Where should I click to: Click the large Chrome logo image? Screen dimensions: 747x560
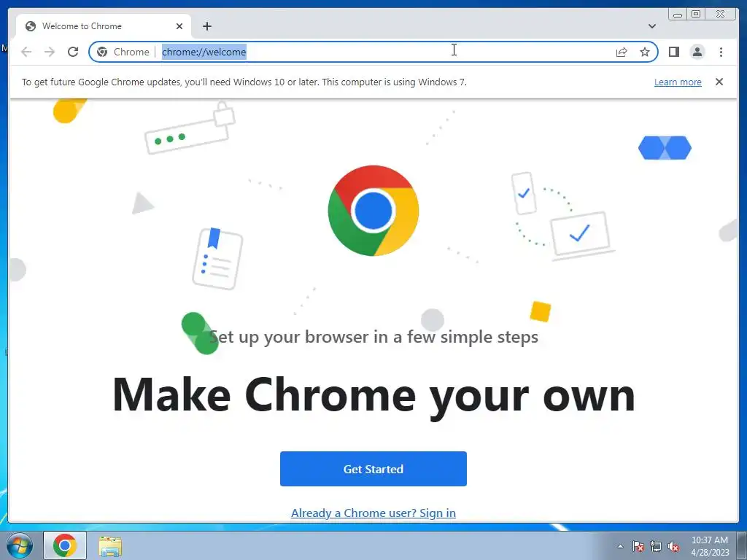click(373, 211)
